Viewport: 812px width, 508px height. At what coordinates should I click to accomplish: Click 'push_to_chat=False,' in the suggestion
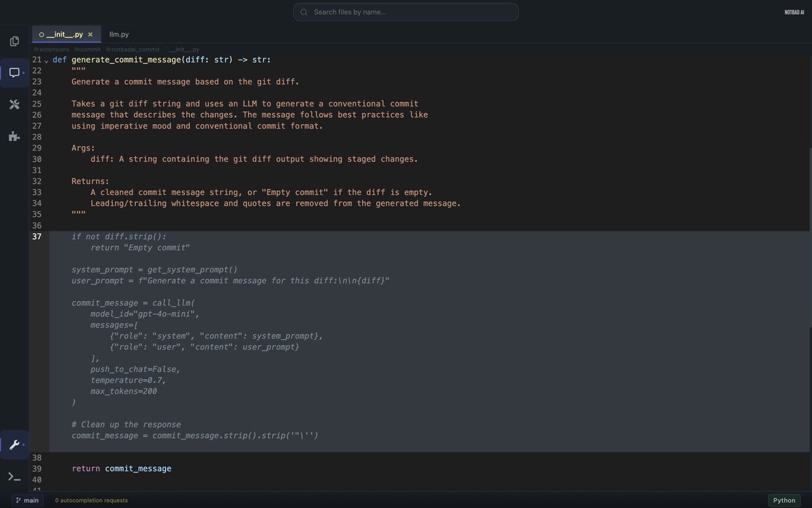[x=135, y=369]
